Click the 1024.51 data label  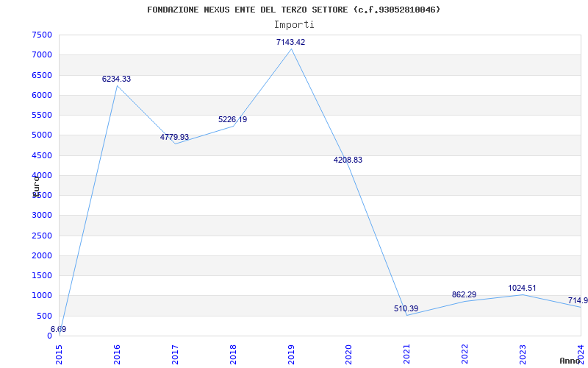(x=522, y=288)
